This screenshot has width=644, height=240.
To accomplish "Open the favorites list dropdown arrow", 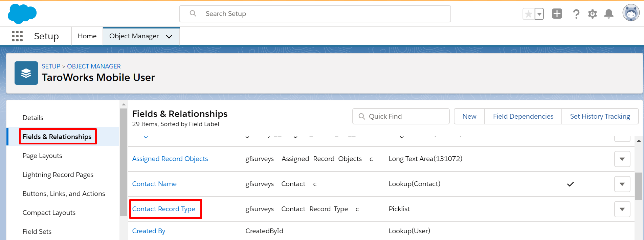I will click(x=539, y=14).
